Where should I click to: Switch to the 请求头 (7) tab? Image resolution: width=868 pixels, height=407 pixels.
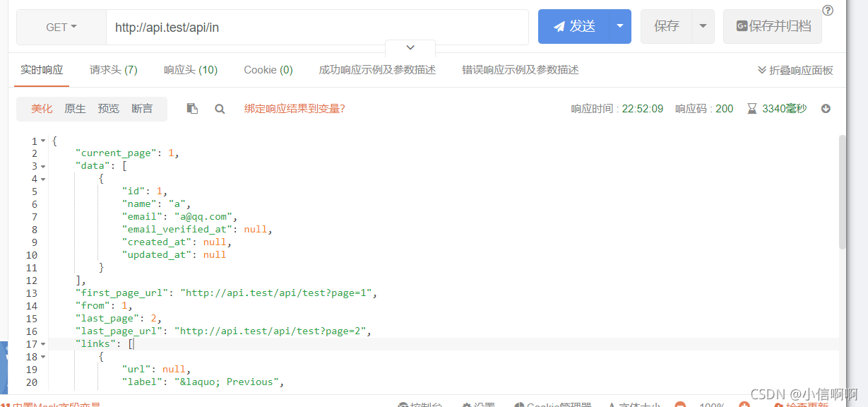pyautogui.click(x=114, y=70)
